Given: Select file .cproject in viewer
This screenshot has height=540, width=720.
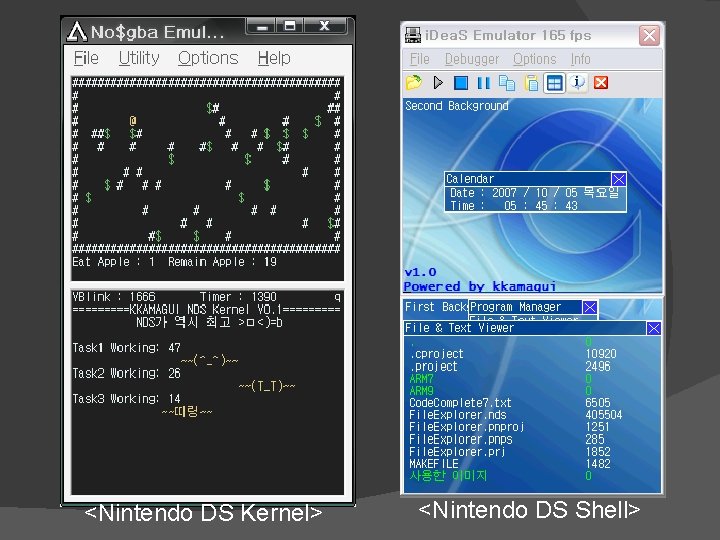Looking at the screenshot, I should 437,354.
